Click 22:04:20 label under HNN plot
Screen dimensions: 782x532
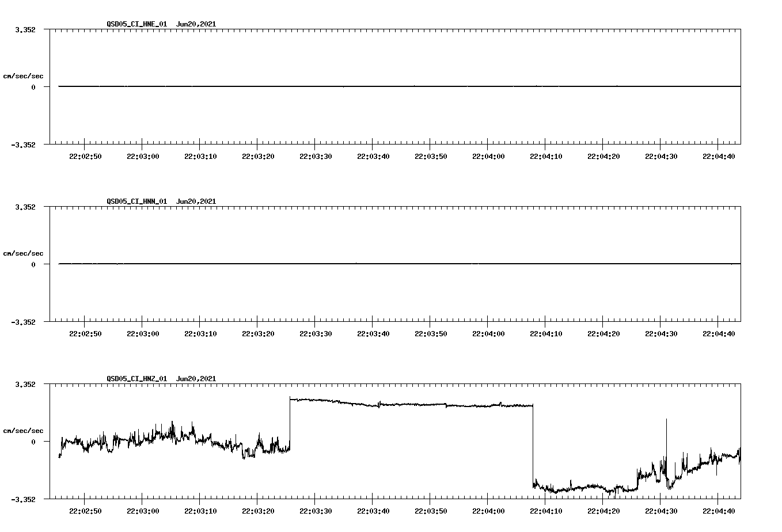pos(603,334)
